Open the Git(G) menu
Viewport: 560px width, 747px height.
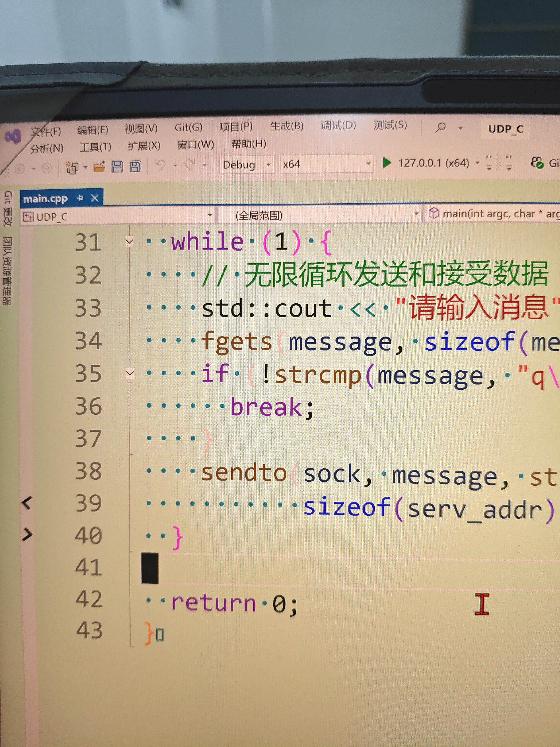pyautogui.click(x=188, y=128)
